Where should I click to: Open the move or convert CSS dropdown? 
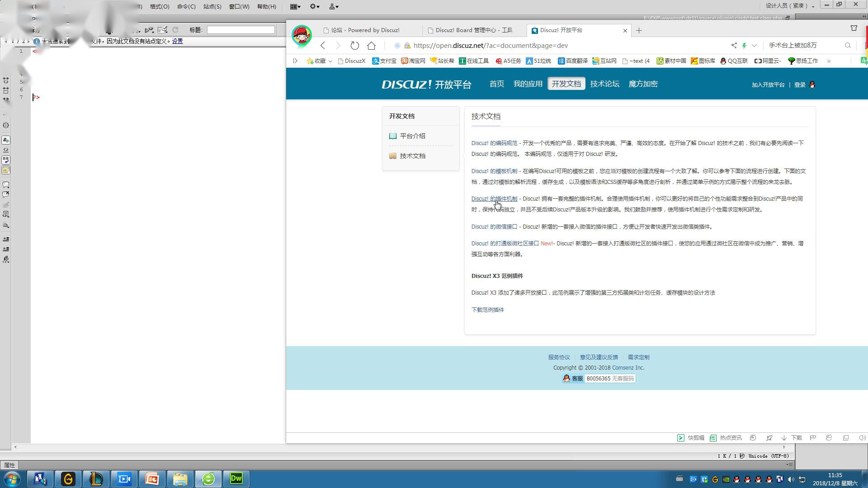click(x=6, y=225)
